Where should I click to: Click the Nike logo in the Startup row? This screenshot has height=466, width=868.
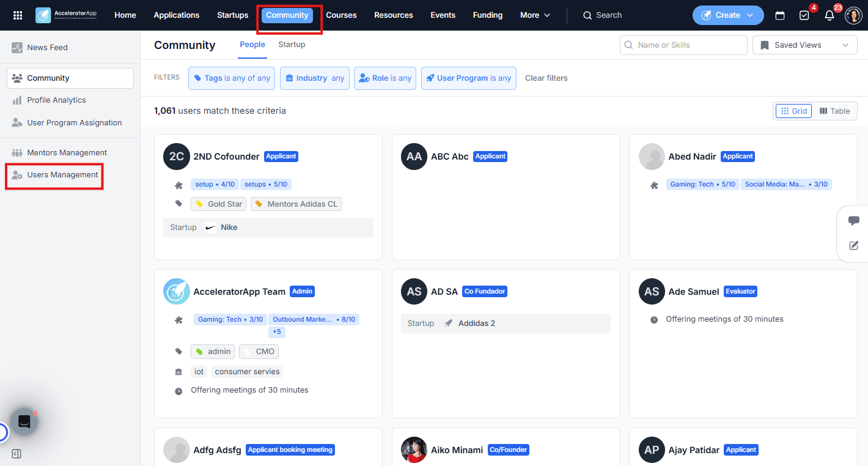click(x=210, y=227)
